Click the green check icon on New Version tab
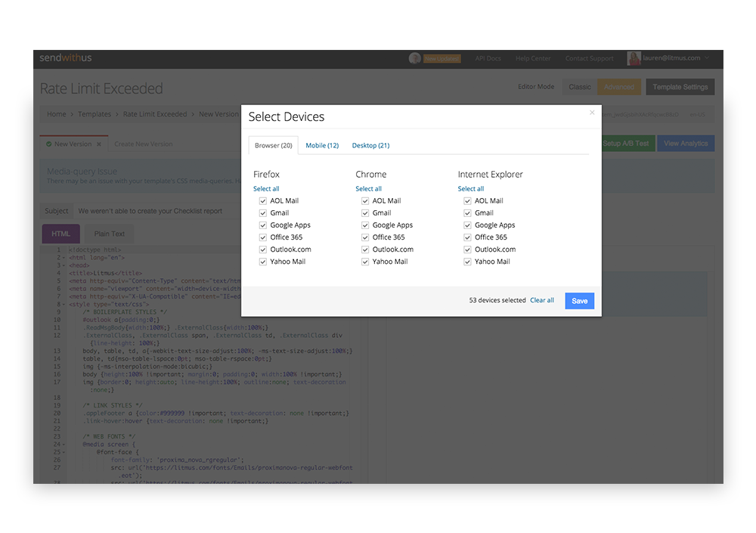This screenshot has width=756, height=533. [48, 144]
